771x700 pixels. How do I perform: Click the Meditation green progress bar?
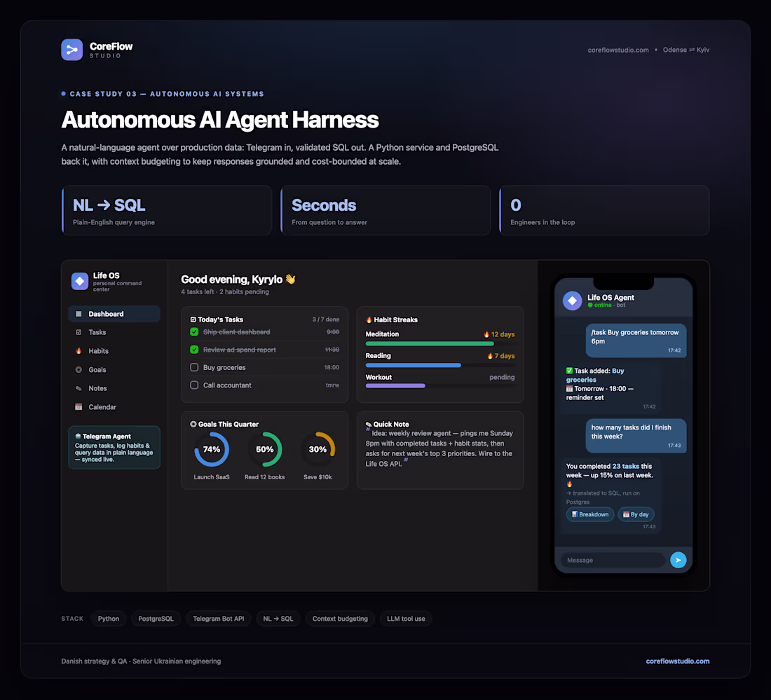pos(429,343)
